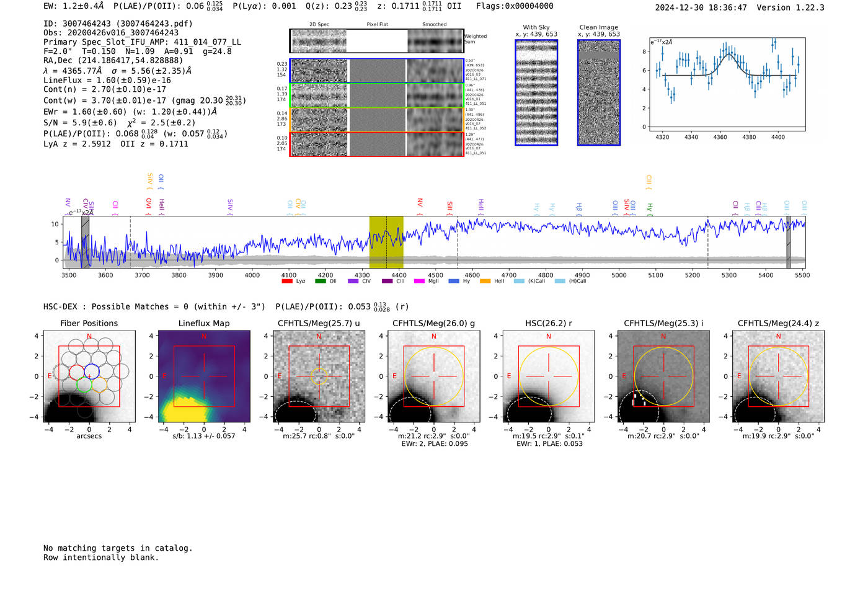Click "No matching targets in catalog." message
The image size is (868, 591).
coord(118,548)
